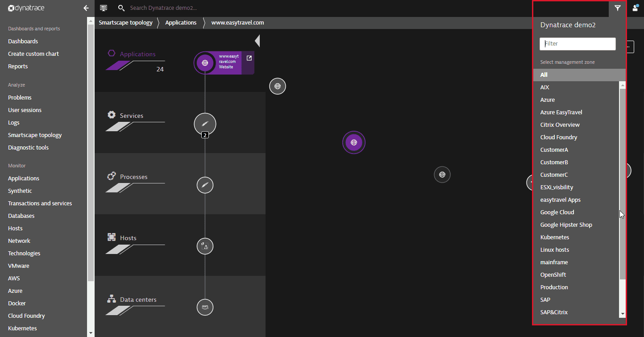The width and height of the screenshot is (644, 337).
Task: Click the Hosts layer icon
Action: [x=112, y=237]
